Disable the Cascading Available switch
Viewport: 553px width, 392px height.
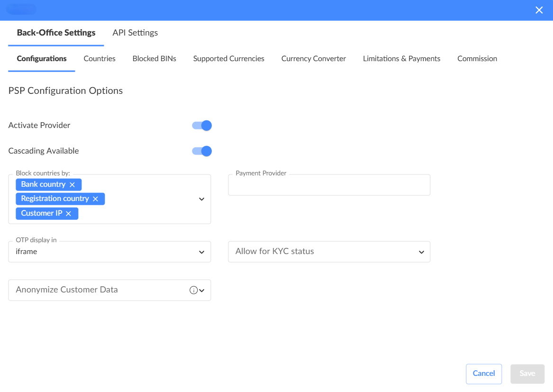tap(202, 151)
